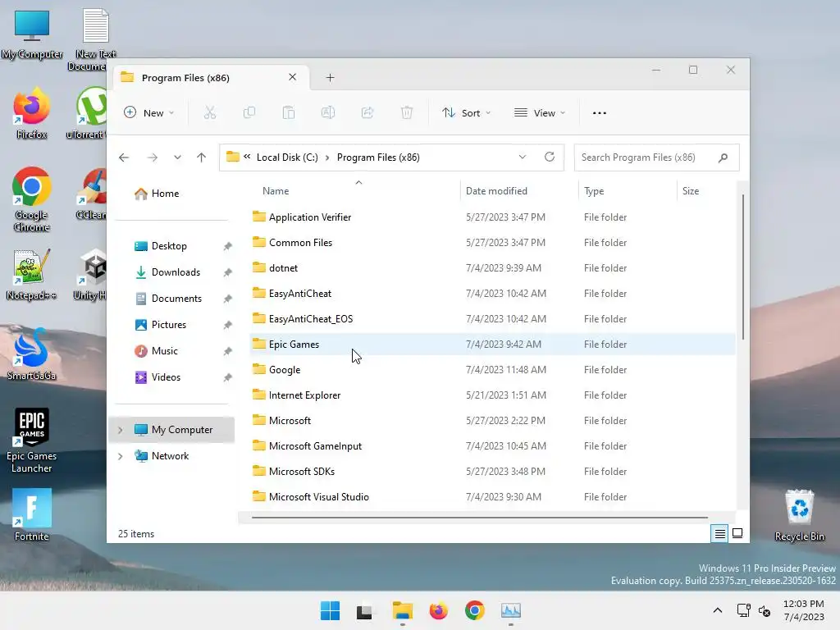Open Epic Games Launcher desktop shortcut
The width and height of the screenshot is (840, 630).
(x=32, y=441)
